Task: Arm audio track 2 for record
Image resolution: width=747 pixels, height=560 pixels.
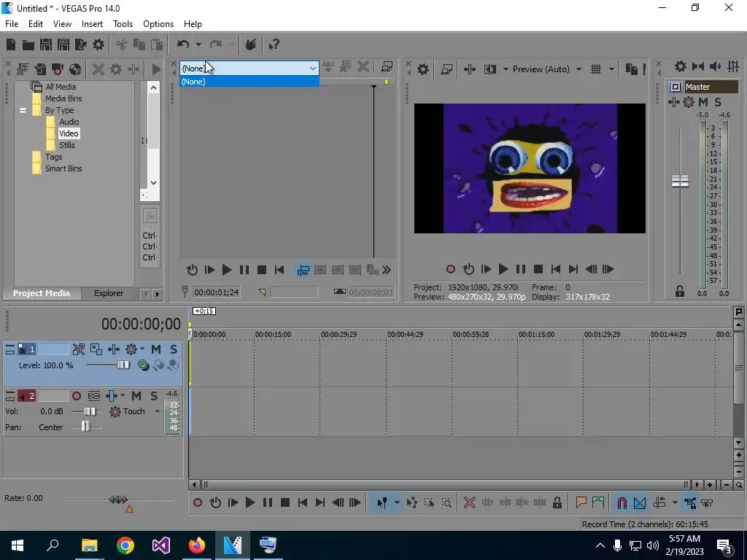Action: [x=76, y=396]
